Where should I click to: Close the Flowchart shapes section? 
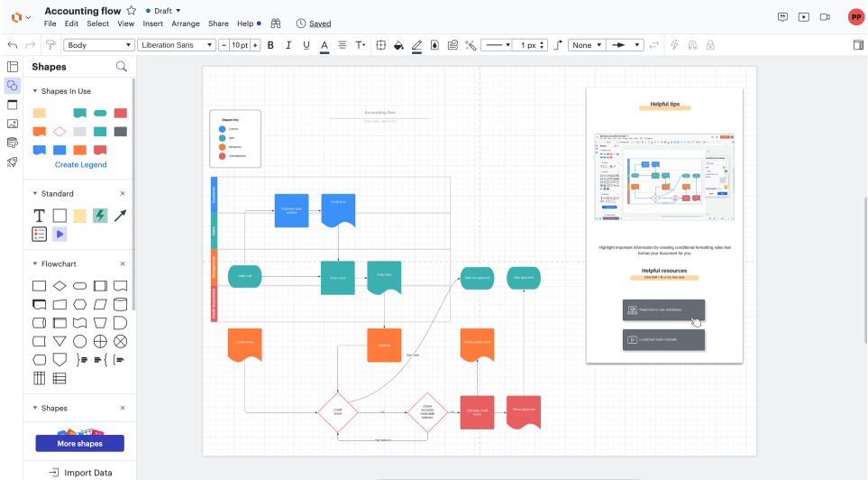click(x=123, y=263)
